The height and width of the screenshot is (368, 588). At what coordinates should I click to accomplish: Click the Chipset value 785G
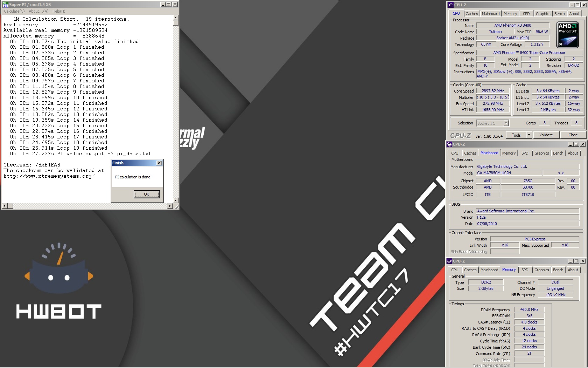point(528,181)
